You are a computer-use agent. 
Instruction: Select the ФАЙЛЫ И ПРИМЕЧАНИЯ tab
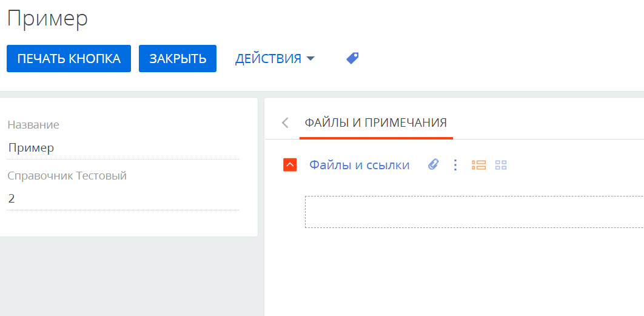pyautogui.click(x=376, y=123)
